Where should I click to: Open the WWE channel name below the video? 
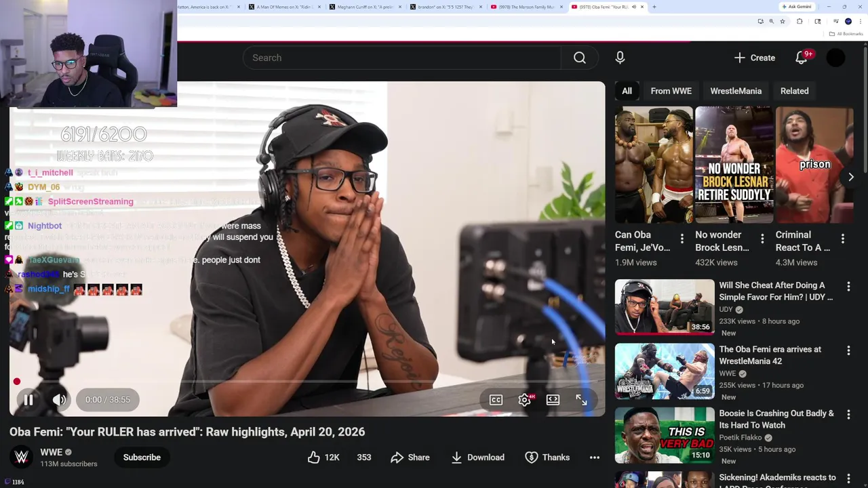(x=52, y=452)
